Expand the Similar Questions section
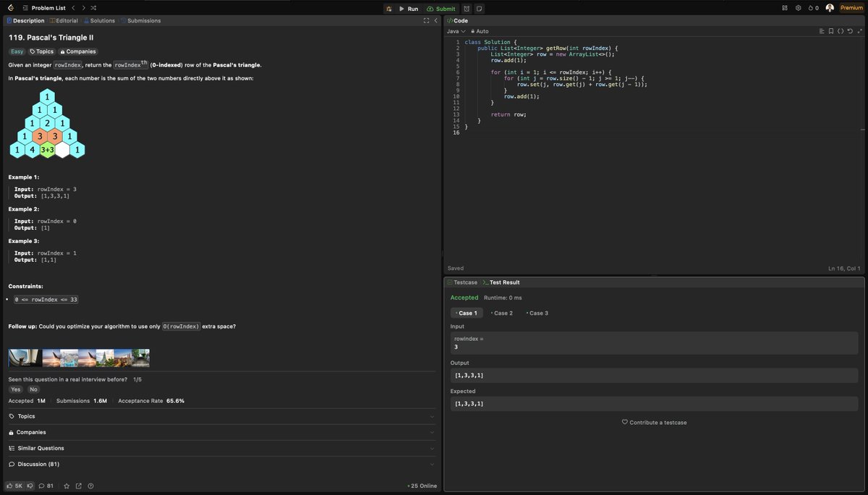Image resolution: width=868 pixels, height=495 pixels. [x=220, y=448]
